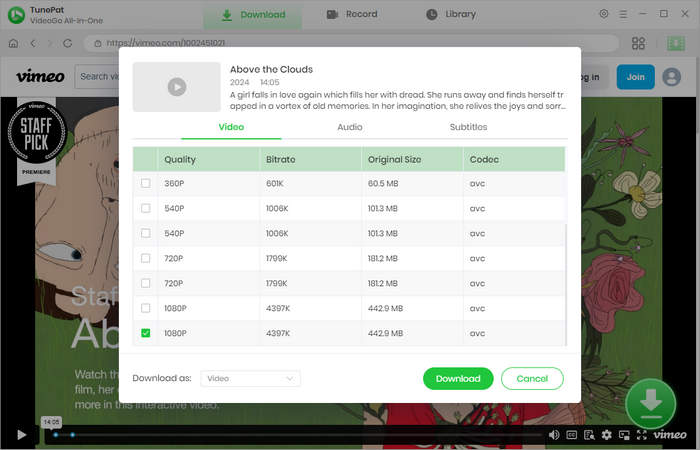The width and height of the screenshot is (700, 450).
Task: Reload the current Vimeo page
Action: click(x=67, y=43)
